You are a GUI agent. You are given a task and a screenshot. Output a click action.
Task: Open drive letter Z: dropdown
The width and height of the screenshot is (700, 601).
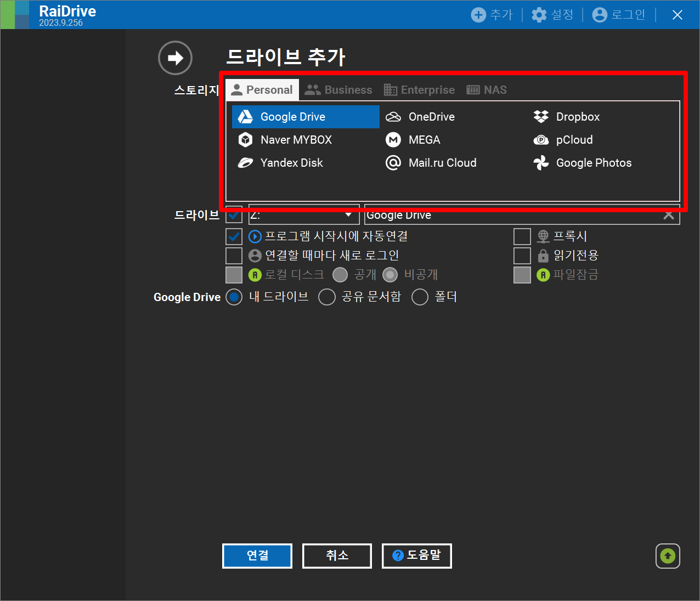(304, 214)
